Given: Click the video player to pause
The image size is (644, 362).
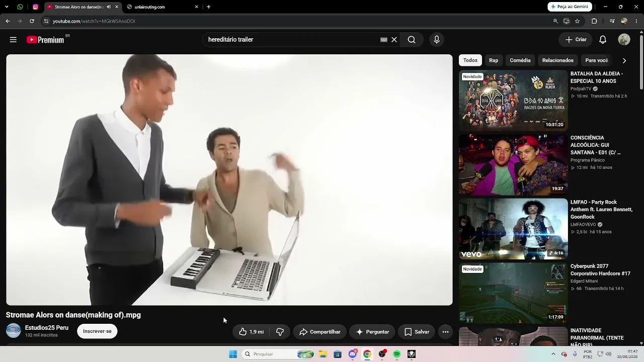Looking at the screenshot, I should point(229,180).
